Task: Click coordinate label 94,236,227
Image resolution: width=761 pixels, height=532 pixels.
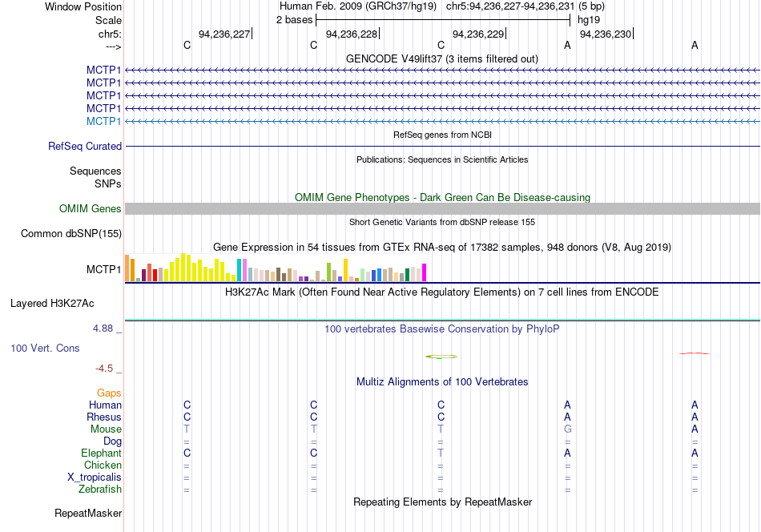Action: pos(224,34)
